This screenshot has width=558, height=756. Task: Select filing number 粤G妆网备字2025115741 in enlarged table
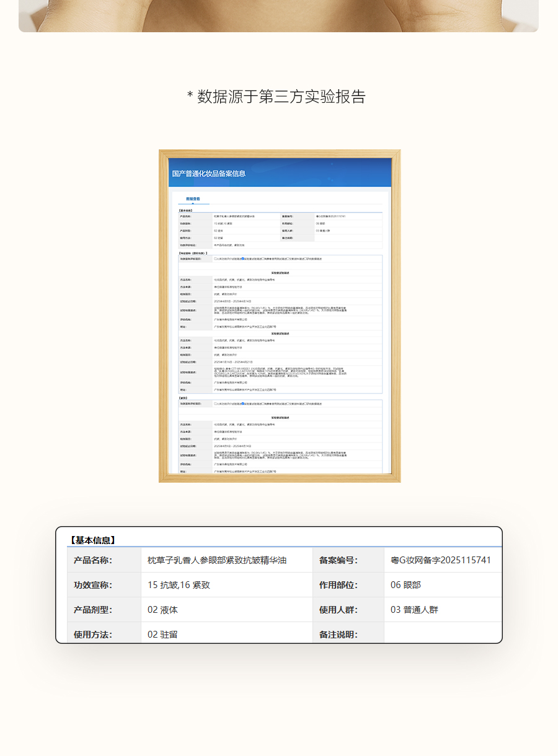pyautogui.click(x=440, y=560)
